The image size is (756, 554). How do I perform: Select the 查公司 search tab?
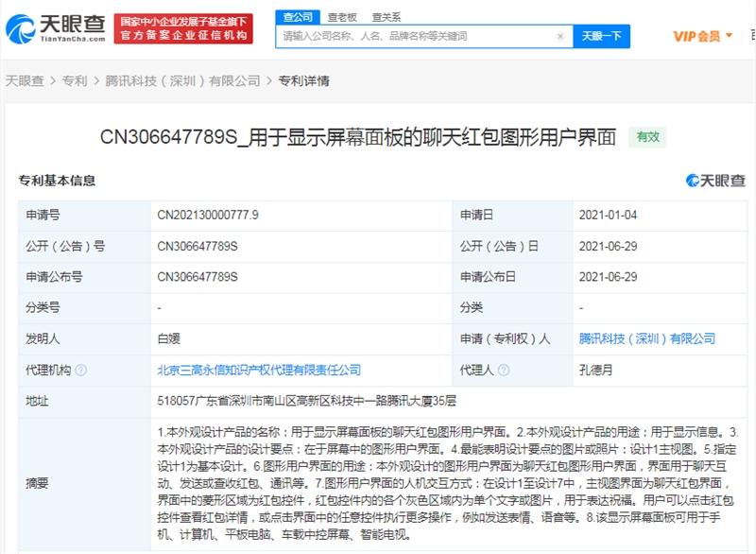pyautogui.click(x=298, y=17)
